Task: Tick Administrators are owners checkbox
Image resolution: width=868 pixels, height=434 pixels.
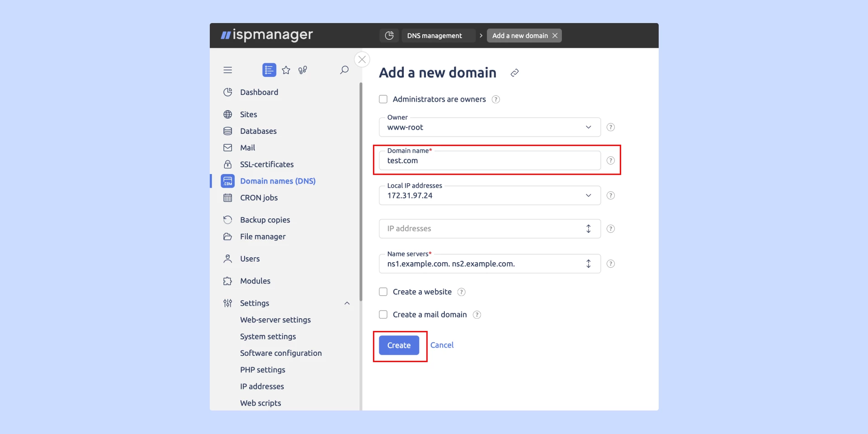Action: (383, 99)
